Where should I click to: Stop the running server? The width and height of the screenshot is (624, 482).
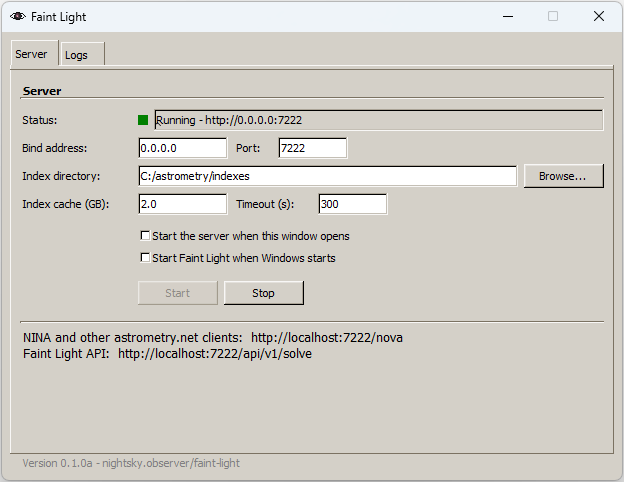(x=263, y=293)
